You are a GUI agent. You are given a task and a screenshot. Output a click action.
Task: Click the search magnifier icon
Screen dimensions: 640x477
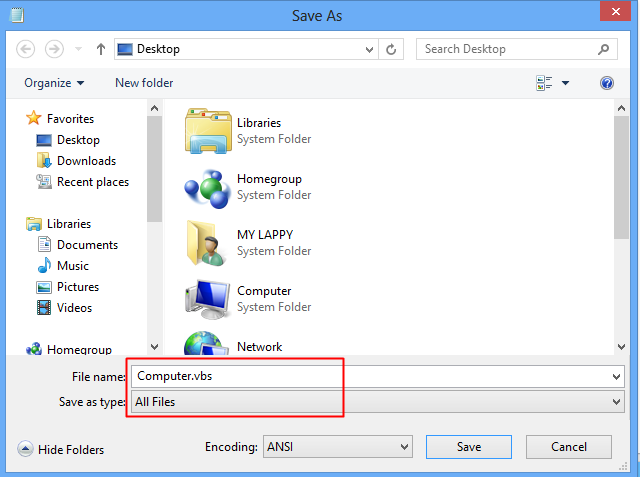point(603,49)
